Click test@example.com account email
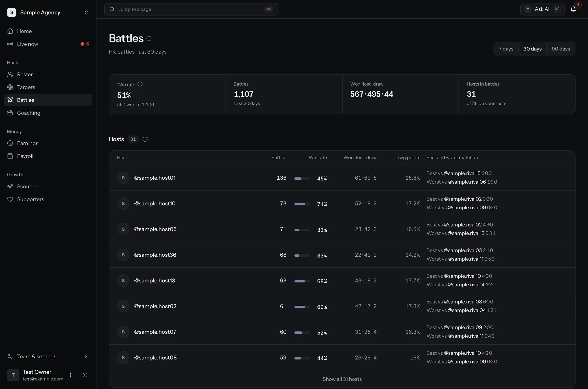588x389 pixels. pyautogui.click(x=43, y=379)
